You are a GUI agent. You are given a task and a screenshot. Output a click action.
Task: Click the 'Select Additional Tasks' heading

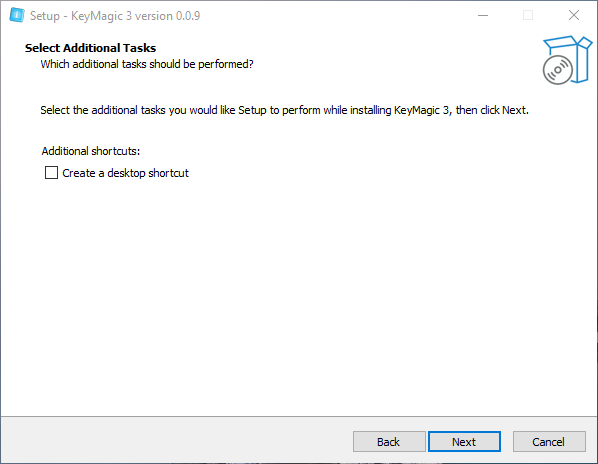coord(90,48)
